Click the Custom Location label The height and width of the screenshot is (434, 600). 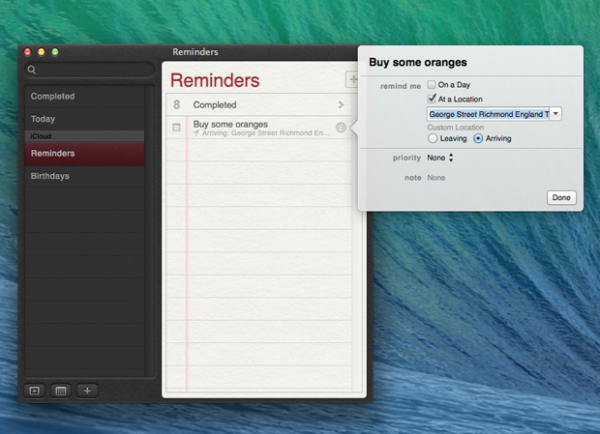(x=456, y=127)
